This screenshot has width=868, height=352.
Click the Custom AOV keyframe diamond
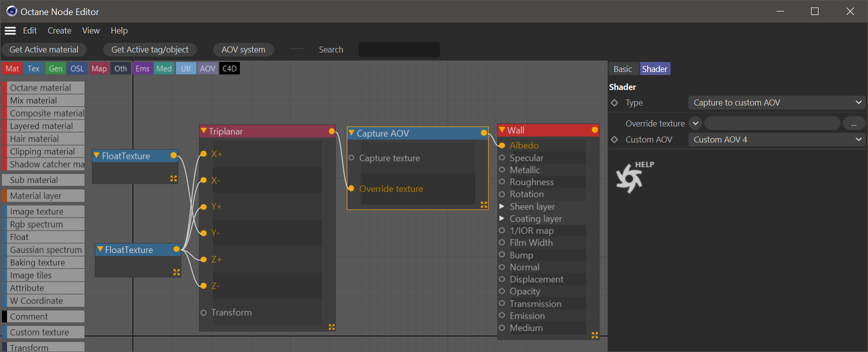pos(615,139)
